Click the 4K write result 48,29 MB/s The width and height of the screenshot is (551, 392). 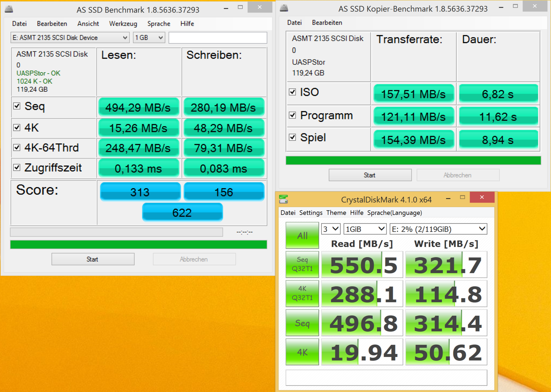pyautogui.click(x=224, y=128)
